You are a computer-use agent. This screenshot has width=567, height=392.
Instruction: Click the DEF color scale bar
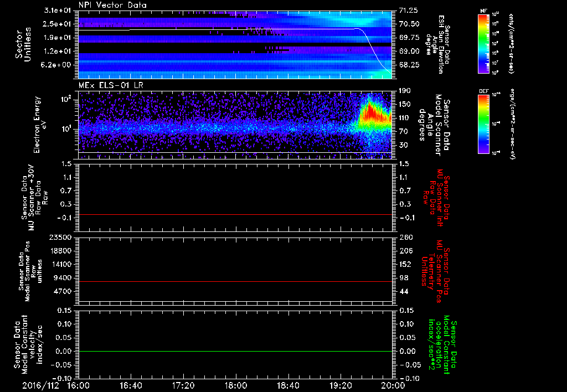482,123
